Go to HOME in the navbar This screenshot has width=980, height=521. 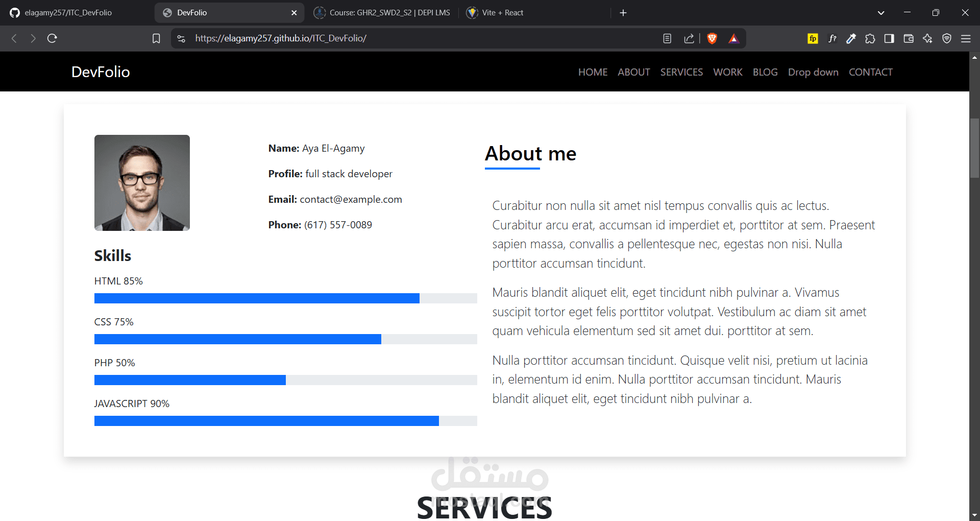point(593,72)
